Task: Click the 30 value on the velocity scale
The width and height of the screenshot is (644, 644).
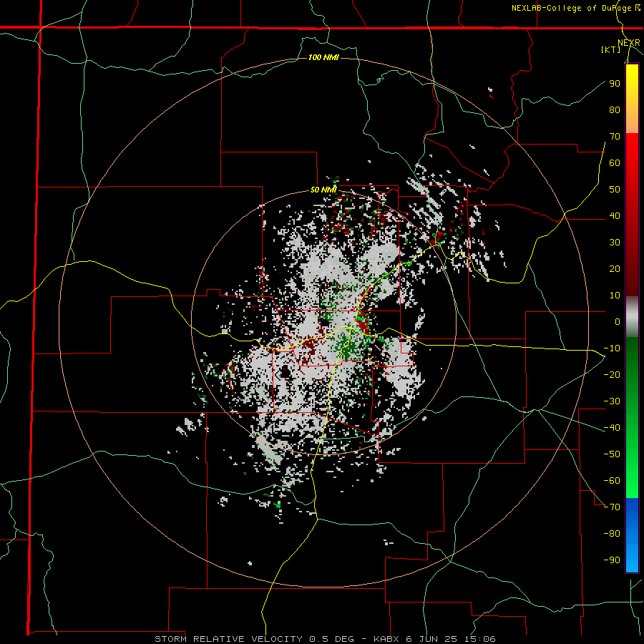Action: coord(615,243)
